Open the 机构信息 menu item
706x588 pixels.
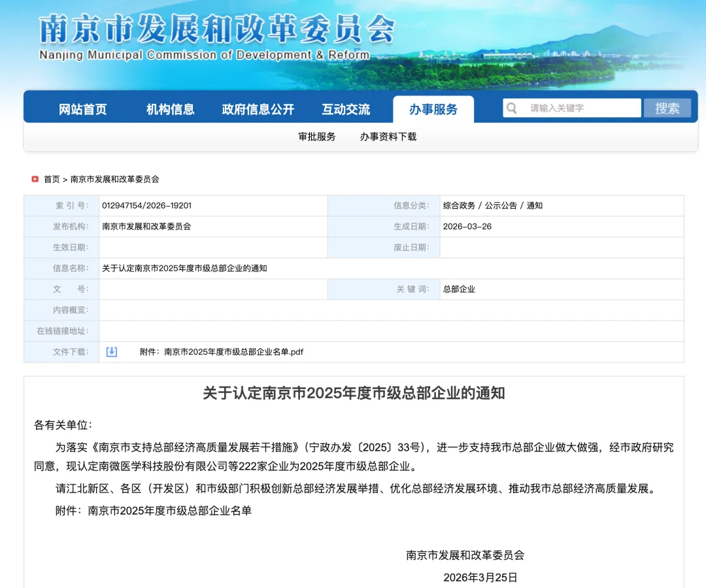[x=170, y=109]
